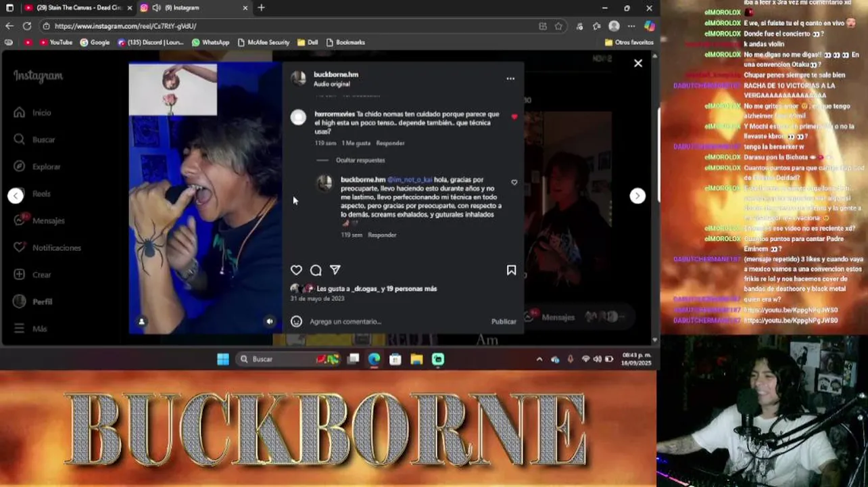This screenshot has height=487, width=868.
Task: Reload the current page
Action: pyautogui.click(x=27, y=26)
